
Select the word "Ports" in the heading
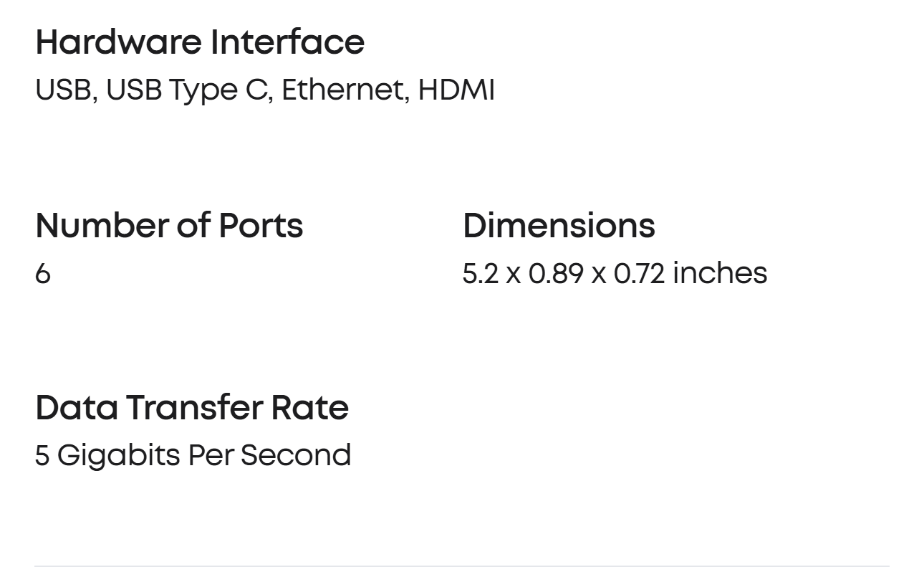coord(261,226)
